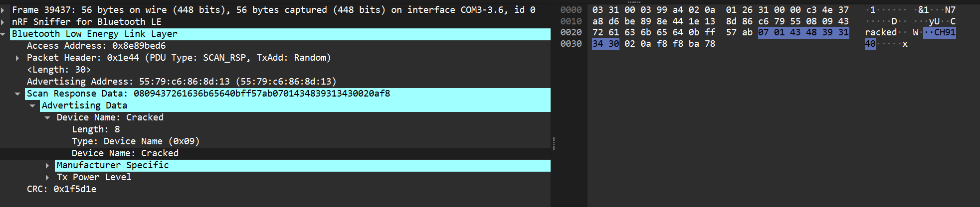Click the Advertising Address row
This screenshot has width=980, height=207.
coord(181,82)
